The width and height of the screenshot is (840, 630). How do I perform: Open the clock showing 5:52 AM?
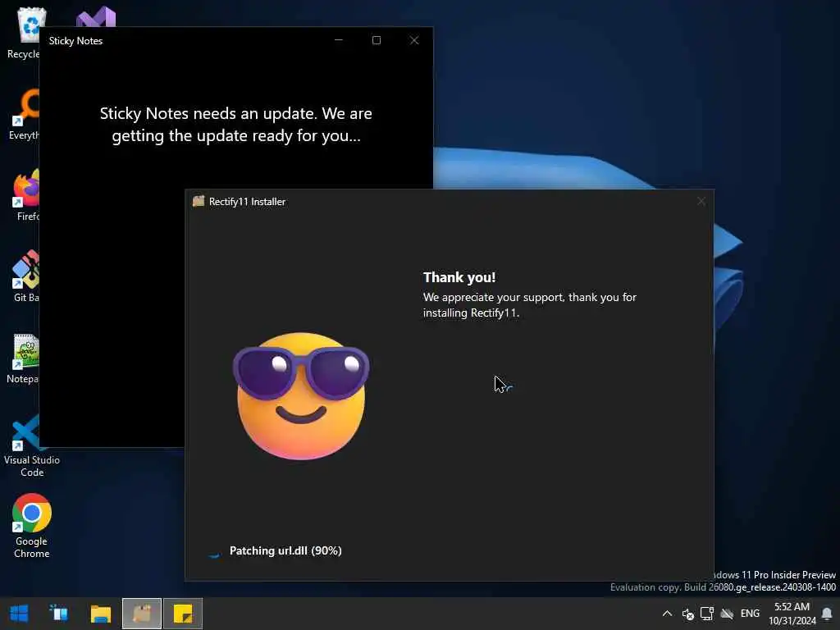792,614
